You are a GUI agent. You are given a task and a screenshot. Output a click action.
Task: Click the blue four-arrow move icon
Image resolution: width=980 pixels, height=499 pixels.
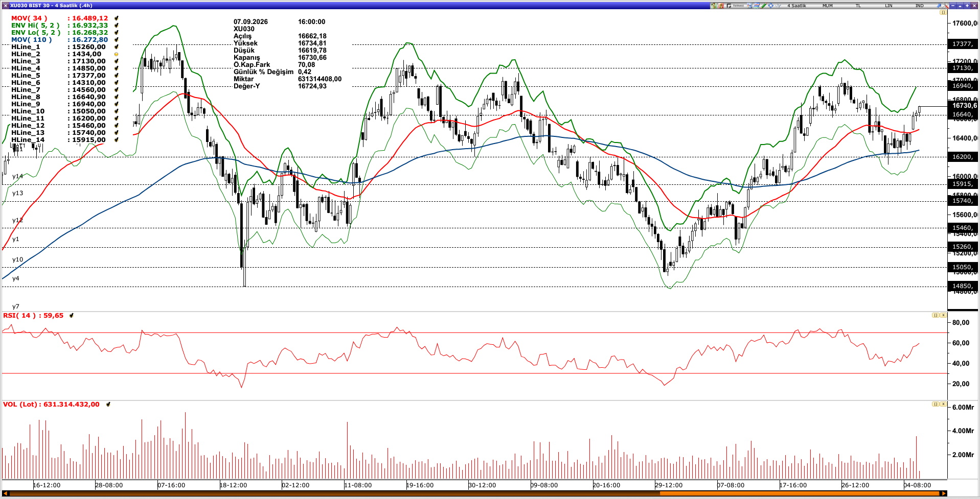(x=771, y=6)
